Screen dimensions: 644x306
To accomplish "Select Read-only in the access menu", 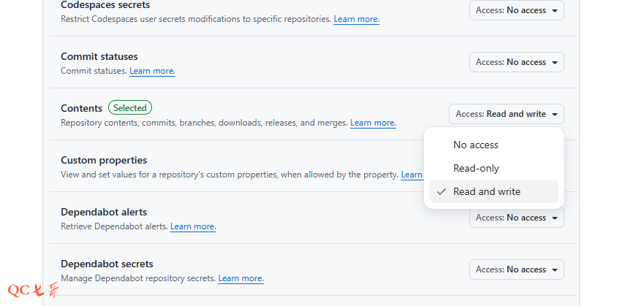I will pos(476,168).
